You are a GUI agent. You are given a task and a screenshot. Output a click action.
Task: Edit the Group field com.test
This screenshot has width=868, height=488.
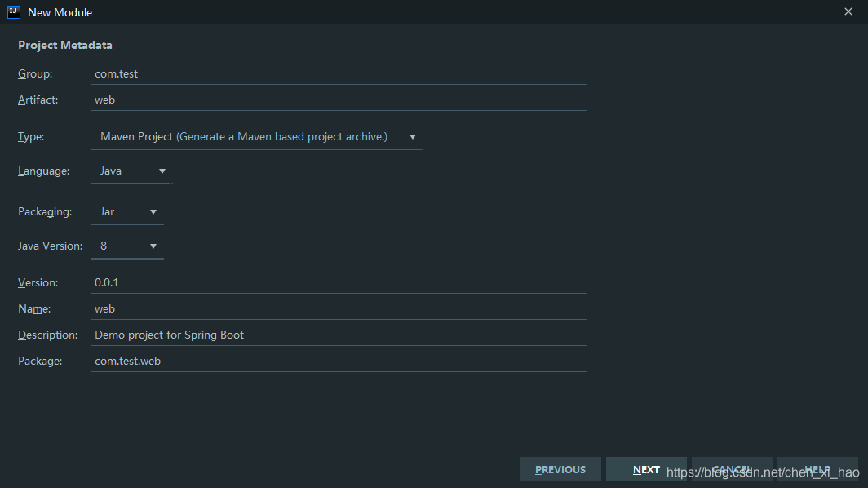tap(339, 73)
